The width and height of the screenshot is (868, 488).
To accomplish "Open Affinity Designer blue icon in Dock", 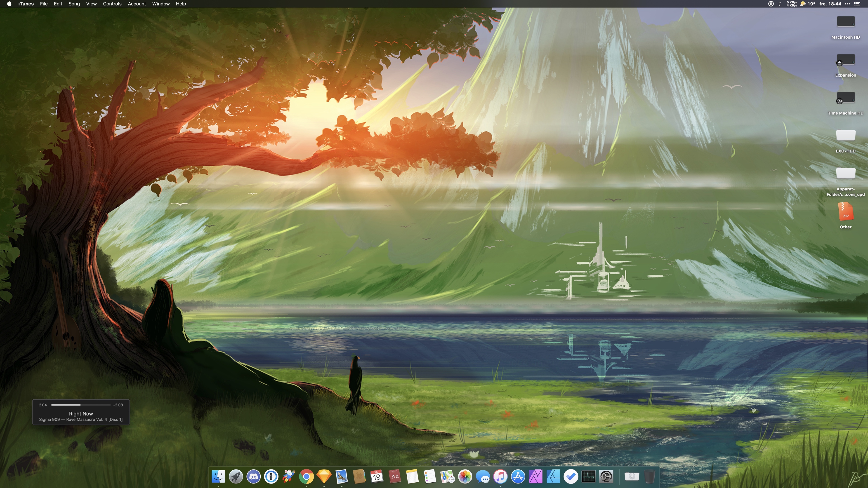I will click(x=553, y=476).
